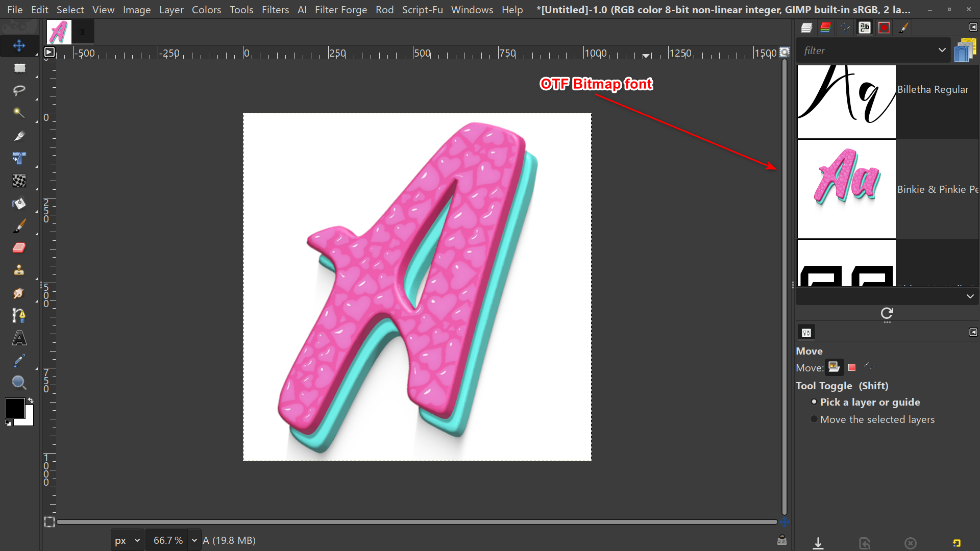This screenshot has height=551, width=980.
Task: Click the foreground color swatch
Action: click(15, 408)
